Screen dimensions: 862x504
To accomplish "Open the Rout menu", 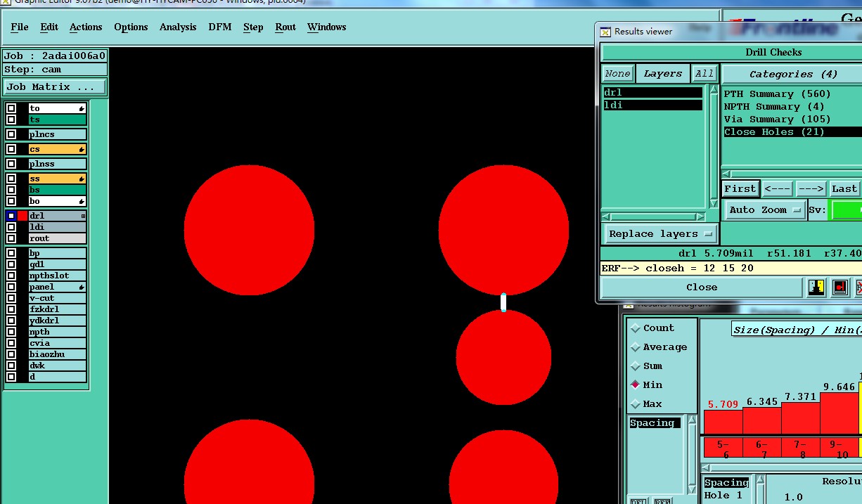I will (285, 27).
